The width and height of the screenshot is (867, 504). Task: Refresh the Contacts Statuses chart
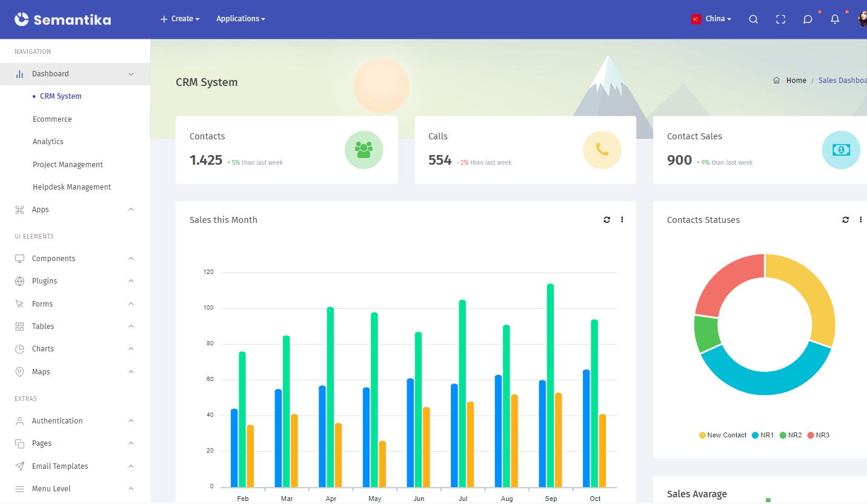click(x=845, y=220)
